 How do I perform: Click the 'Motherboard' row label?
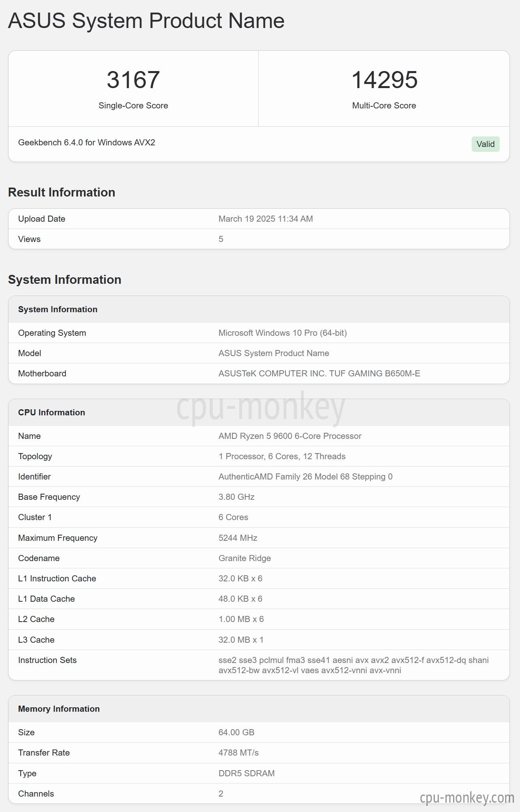tap(42, 374)
